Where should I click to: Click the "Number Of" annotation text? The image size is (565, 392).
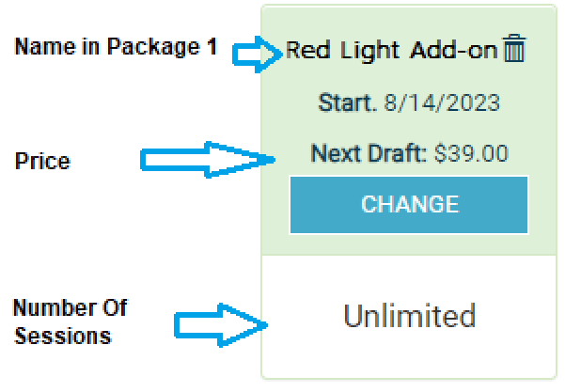pos(71,307)
